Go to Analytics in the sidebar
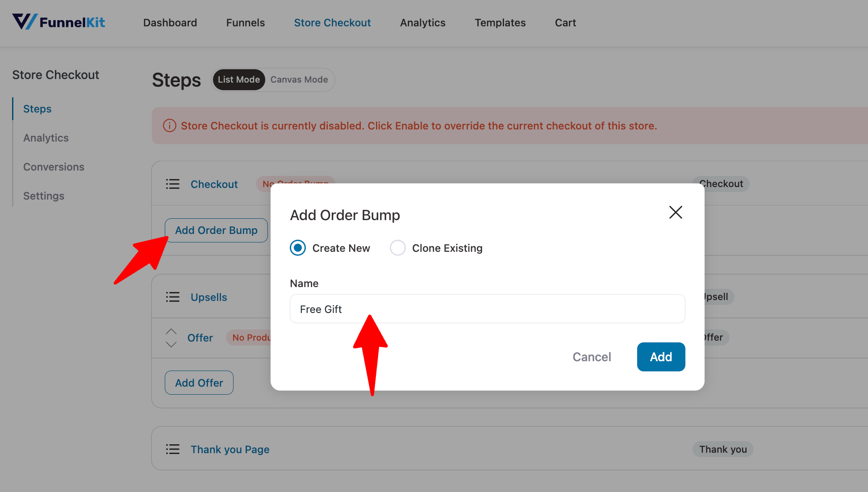The width and height of the screenshot is (868, 492). 46,138
